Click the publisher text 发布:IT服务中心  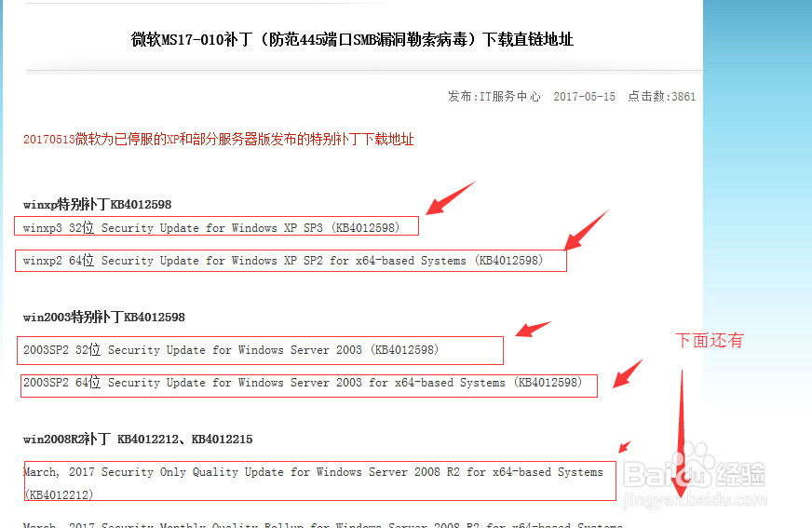[494, 96]
